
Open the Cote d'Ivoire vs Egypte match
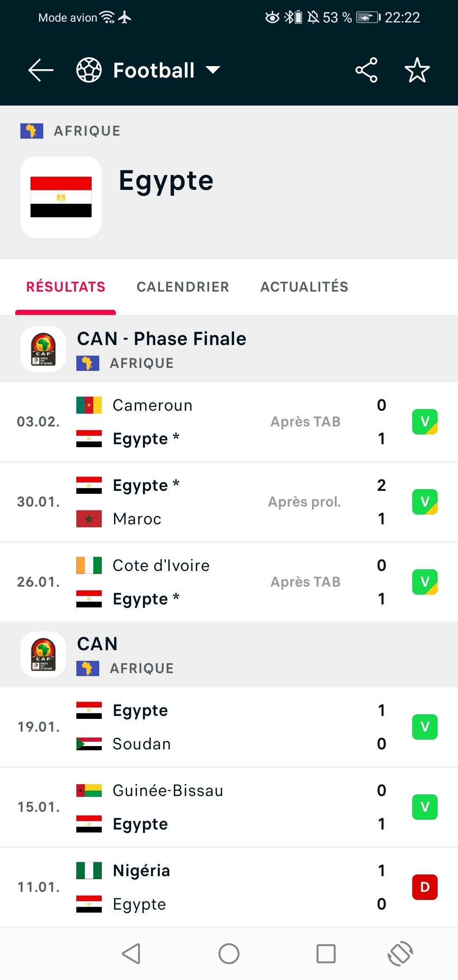(229, 582)
